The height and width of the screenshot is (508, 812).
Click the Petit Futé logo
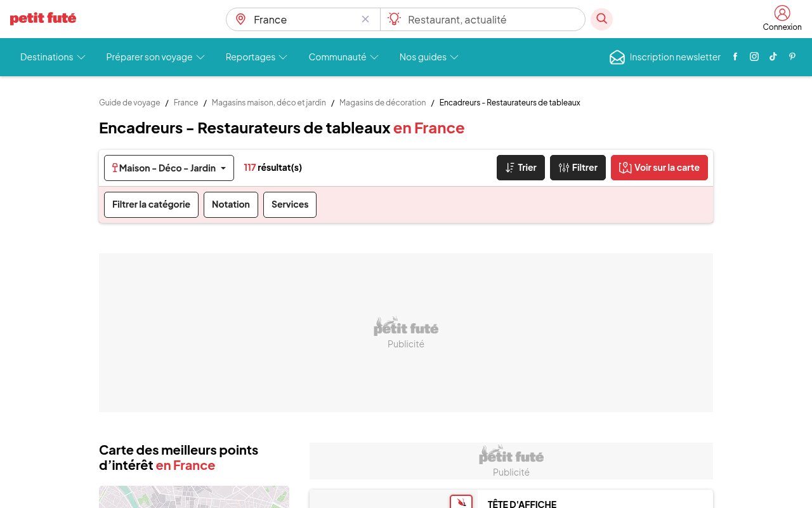(x=43, y=18)
